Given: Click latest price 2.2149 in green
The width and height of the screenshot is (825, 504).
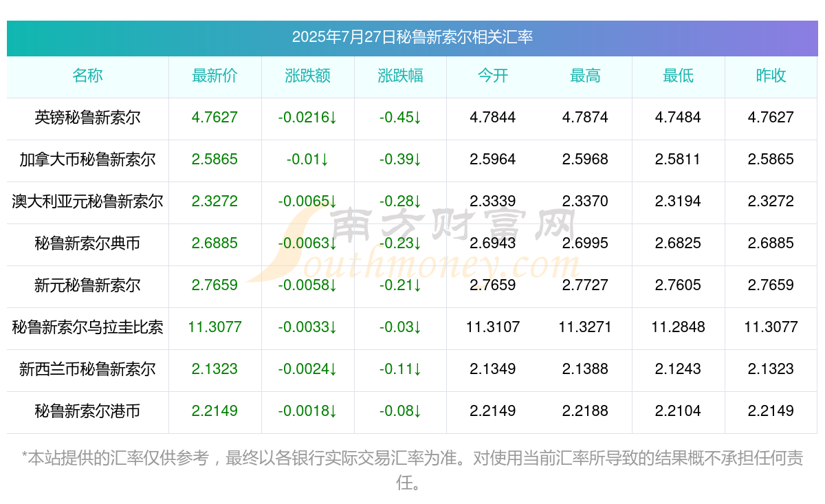Looking at the screenshot, I should pyautogui.click(x=214, y=411).
